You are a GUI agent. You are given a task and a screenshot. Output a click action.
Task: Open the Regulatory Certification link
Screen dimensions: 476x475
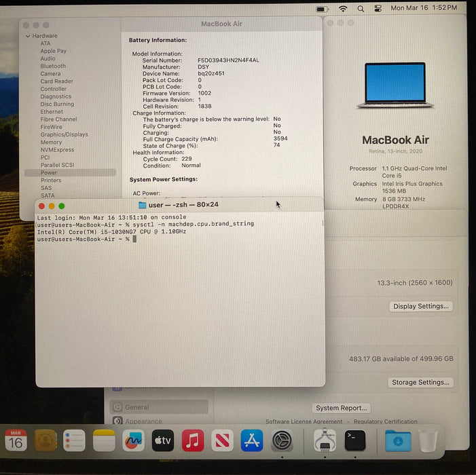pos(385,421)
